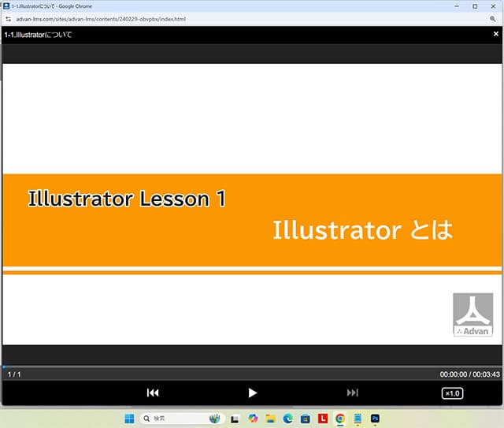Click the slide subtitle Illustrator とは
This screenshot has height=428, width=504.
tap(363, 230)
